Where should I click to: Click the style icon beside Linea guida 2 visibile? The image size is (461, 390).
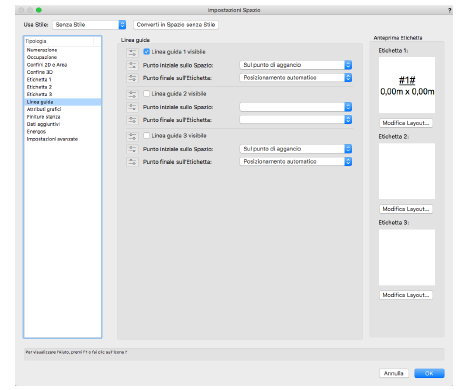tap(132, 95)
